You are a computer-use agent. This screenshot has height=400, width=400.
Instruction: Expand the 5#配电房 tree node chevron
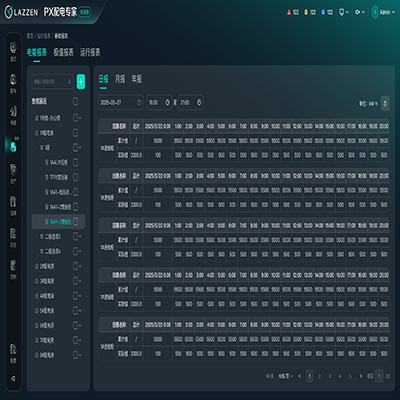(x=80, y=311)
